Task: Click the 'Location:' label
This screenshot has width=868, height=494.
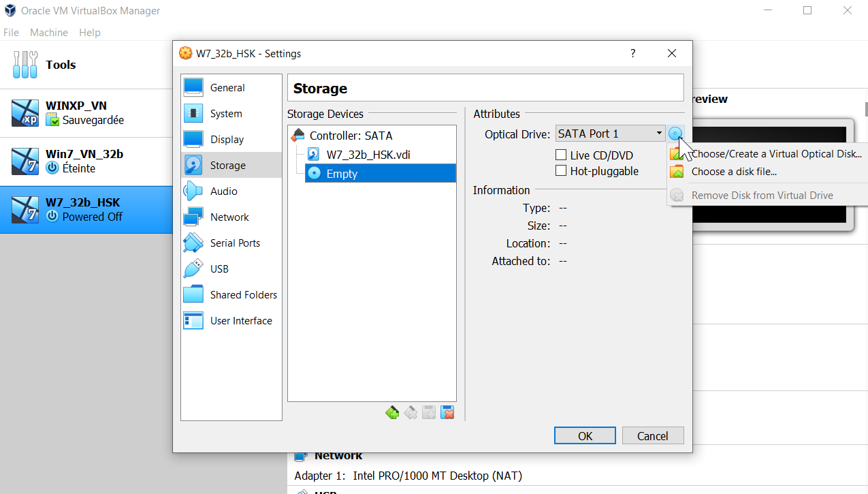Action: point(528,243)
